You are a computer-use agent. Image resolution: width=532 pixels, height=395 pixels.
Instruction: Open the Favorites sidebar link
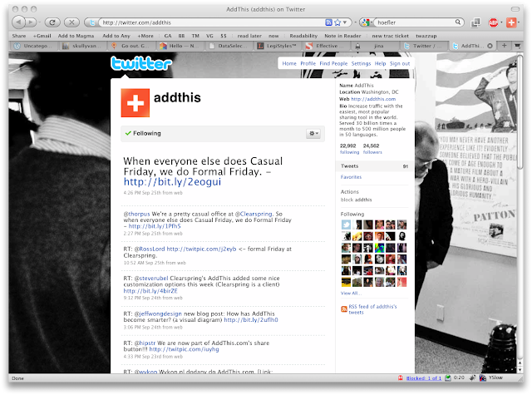[x=351, y=177]
